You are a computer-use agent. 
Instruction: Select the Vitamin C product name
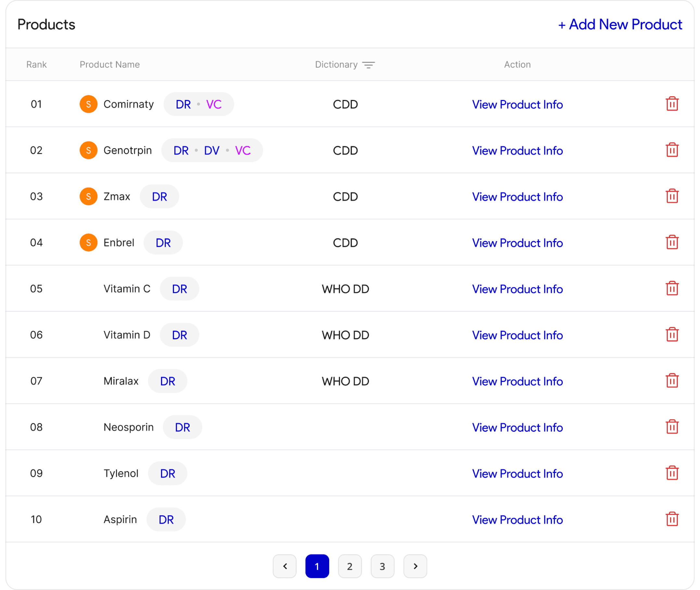tap(127, 289)
